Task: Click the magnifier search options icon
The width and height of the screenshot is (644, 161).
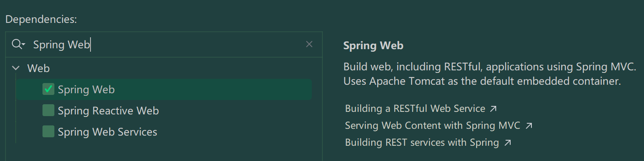Action: 18,44
